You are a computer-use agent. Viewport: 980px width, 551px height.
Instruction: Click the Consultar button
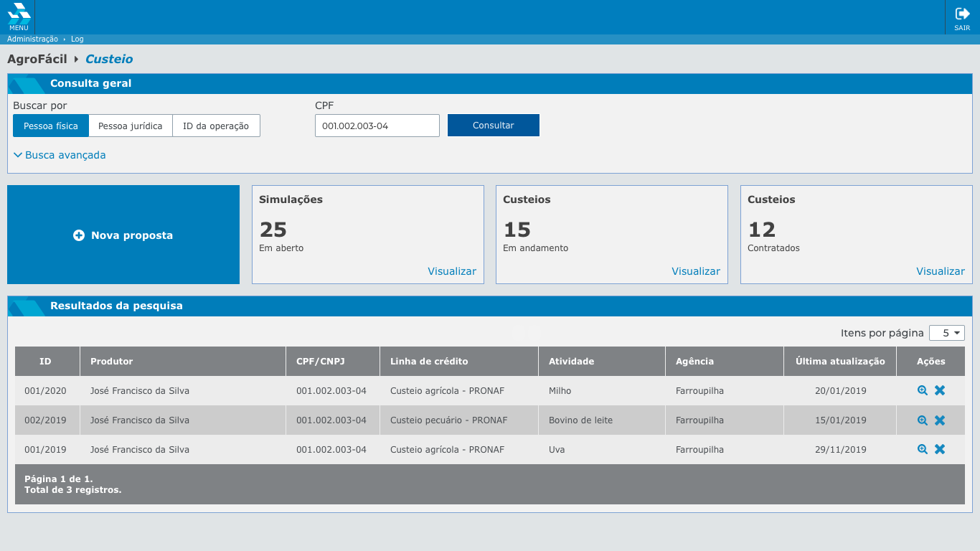click(494, 126)
